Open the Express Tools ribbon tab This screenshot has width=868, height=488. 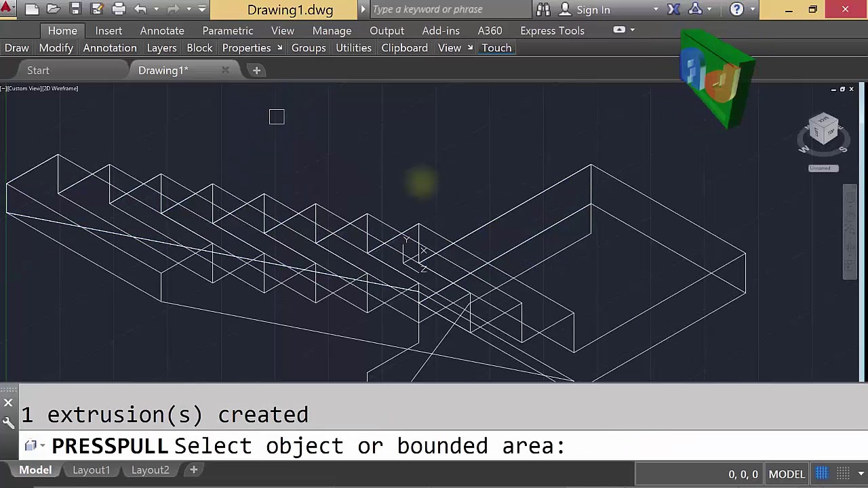tap(552, 30)
